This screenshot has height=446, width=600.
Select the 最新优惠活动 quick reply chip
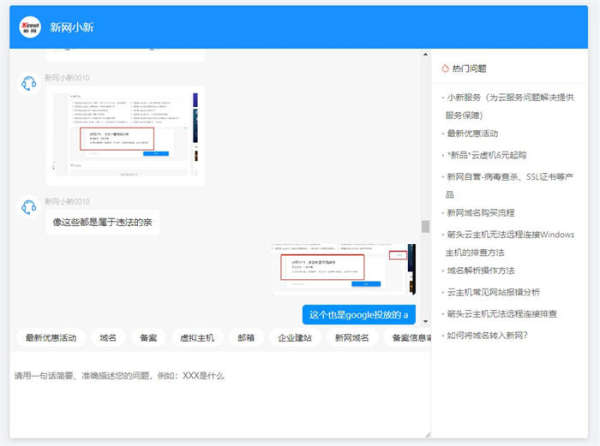pos(51,338)
